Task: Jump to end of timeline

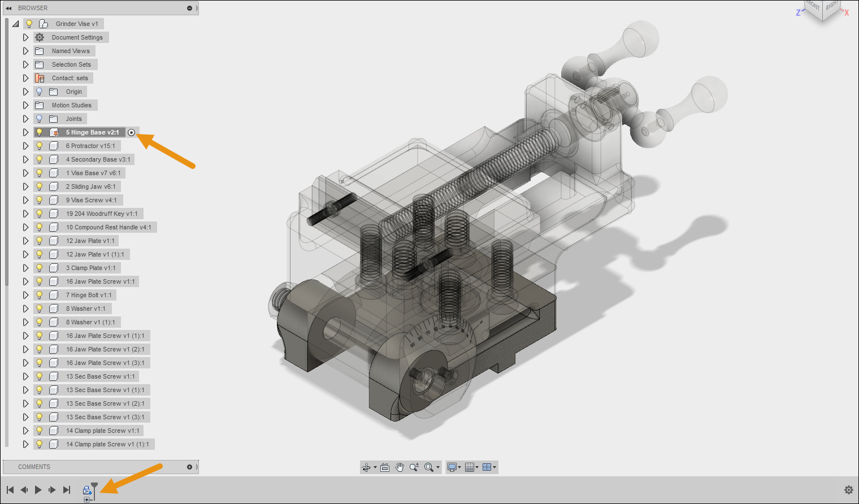Action: [x=67, y=490]
